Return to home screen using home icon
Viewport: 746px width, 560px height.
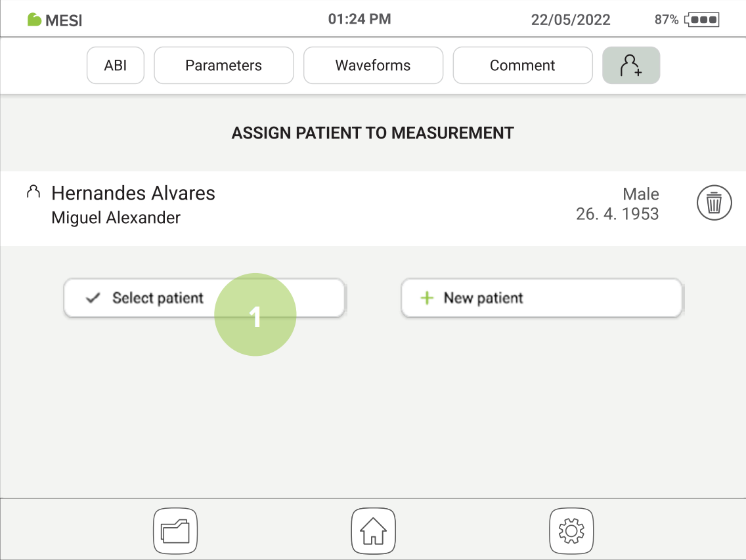pyautogui.click(x=373, y=530)
